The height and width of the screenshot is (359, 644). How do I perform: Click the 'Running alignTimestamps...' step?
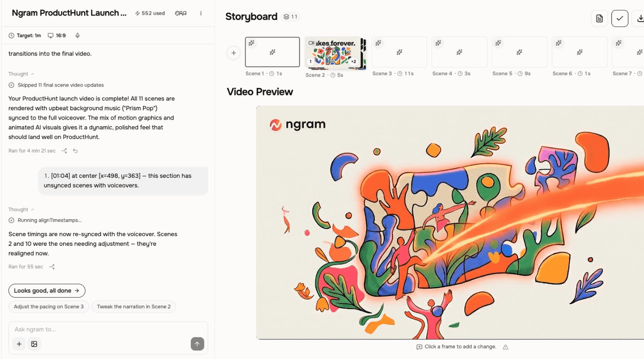(45, 220)
